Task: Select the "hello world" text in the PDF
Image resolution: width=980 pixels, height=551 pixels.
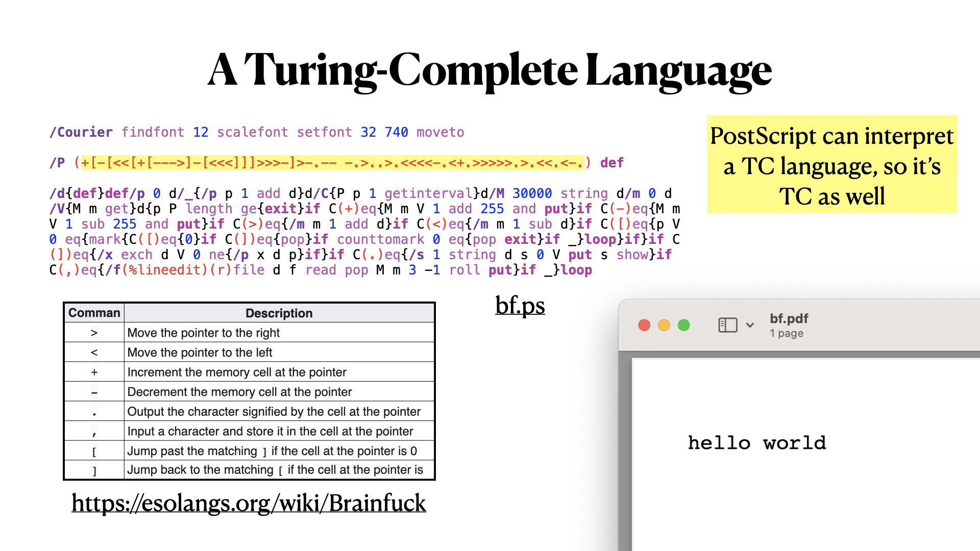Action: click(756, 442)
